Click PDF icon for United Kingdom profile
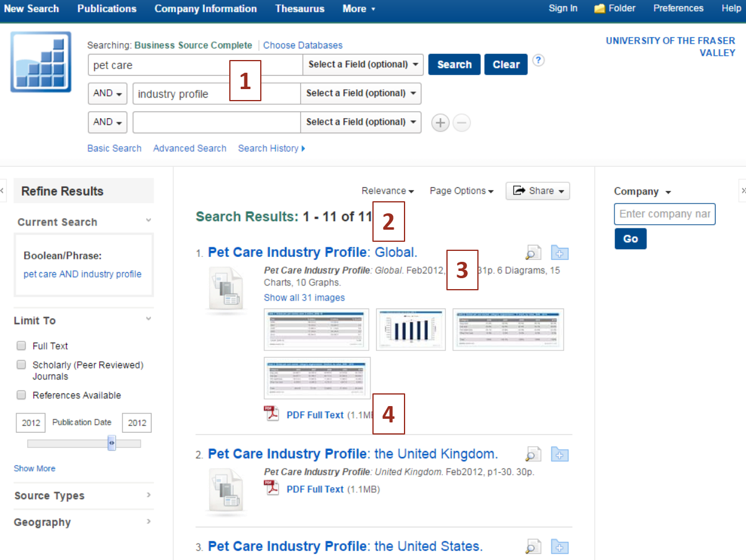This screenshot has height=560, width=746. click(272, 488)
